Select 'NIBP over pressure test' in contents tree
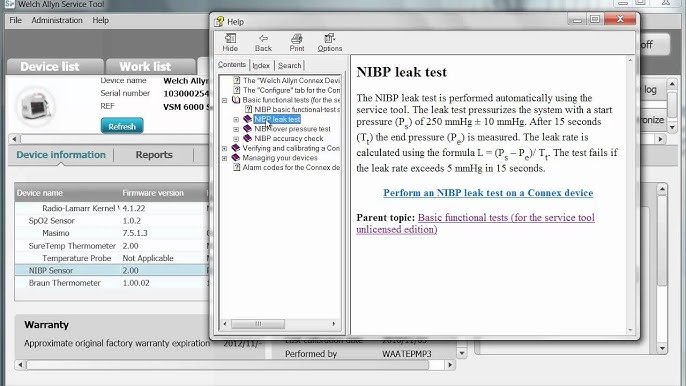 [x=293, y=129]
